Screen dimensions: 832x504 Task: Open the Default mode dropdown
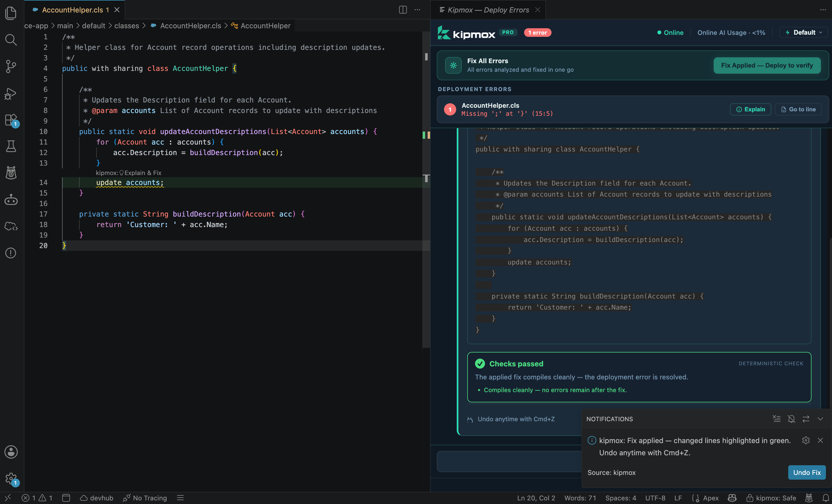click(804, 32)
